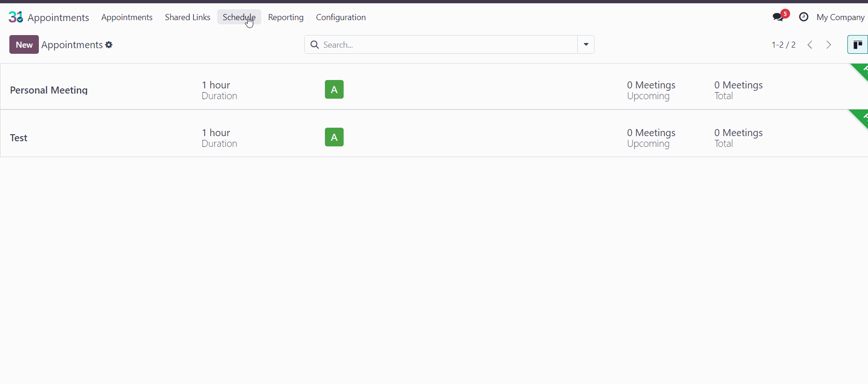868x384 pixels.
Task: Open the activities clock icon
Action: pyautogui.click(x=804, y=17)
